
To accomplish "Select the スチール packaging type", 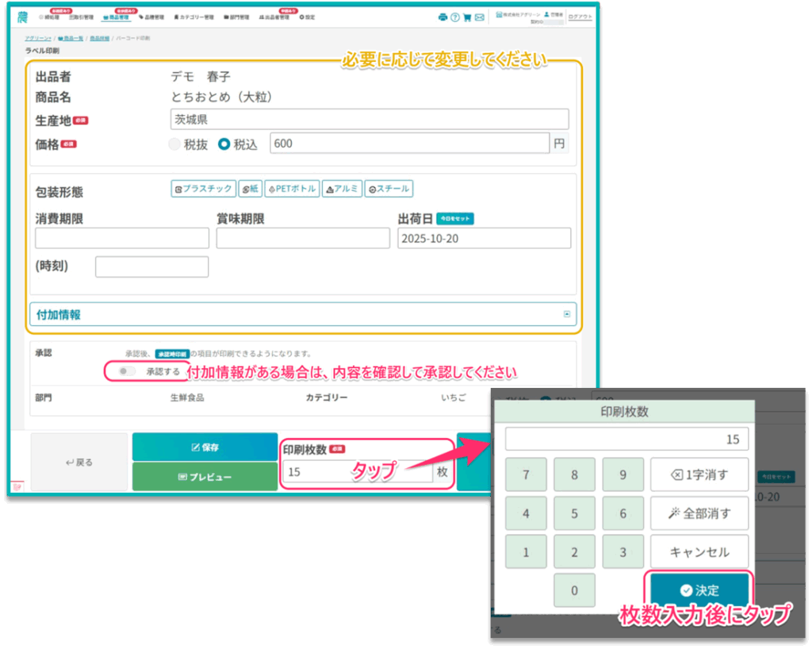I will 389,189.
